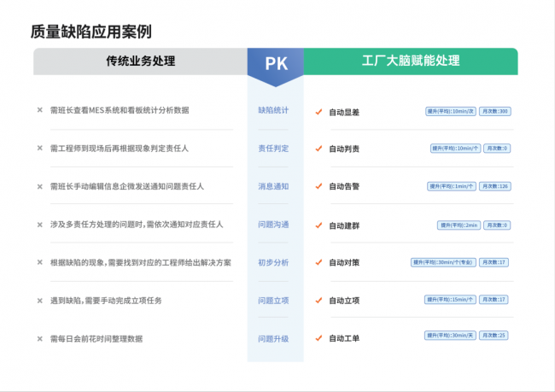Click the 质量缺陷应用案例 page title

(91, 32)
